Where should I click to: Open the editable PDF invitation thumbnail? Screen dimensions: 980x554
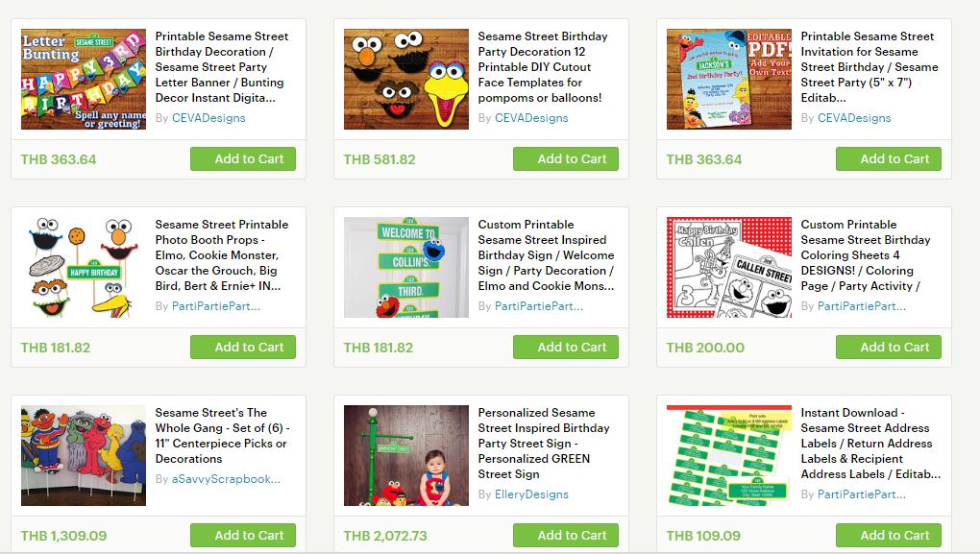(x=728, y=80)
